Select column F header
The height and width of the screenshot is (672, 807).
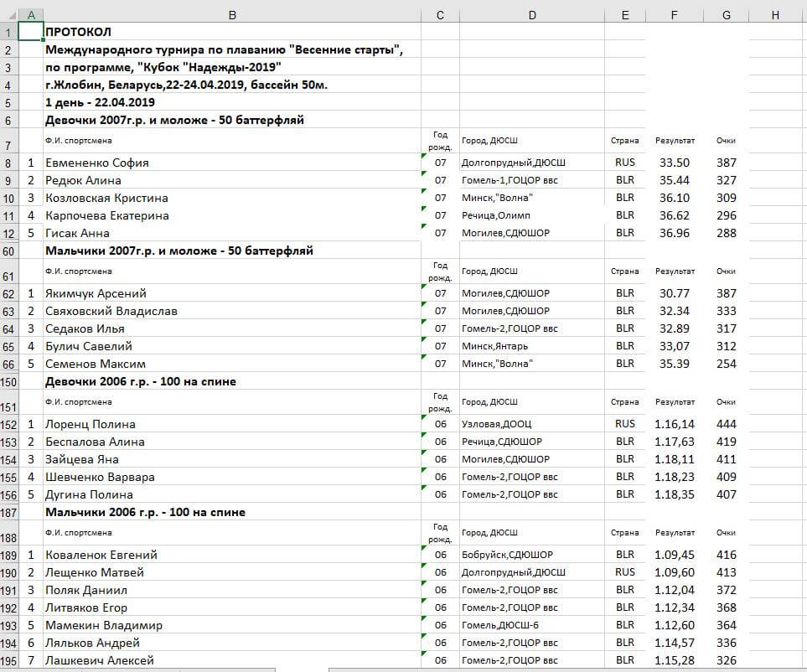tap(675, 15)
